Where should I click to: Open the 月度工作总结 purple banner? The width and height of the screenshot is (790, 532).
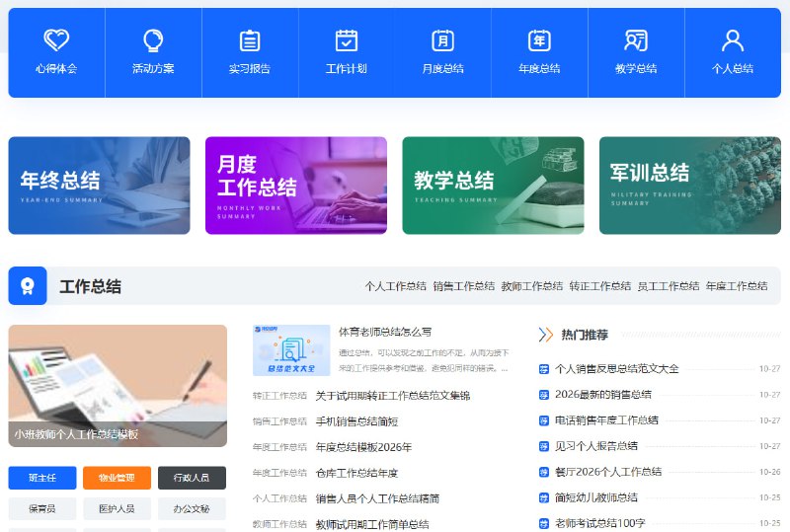click(296, 186)
